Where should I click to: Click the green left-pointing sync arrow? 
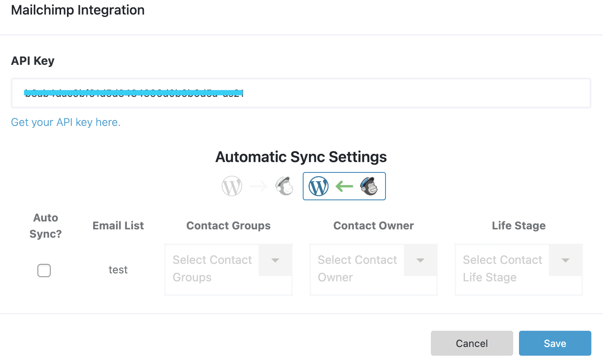coord(344,186)
